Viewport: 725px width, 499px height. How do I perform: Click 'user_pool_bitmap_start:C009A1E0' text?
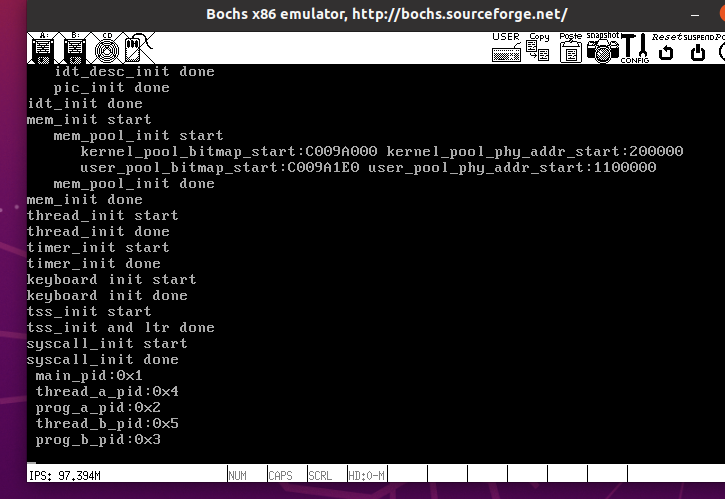220,167
